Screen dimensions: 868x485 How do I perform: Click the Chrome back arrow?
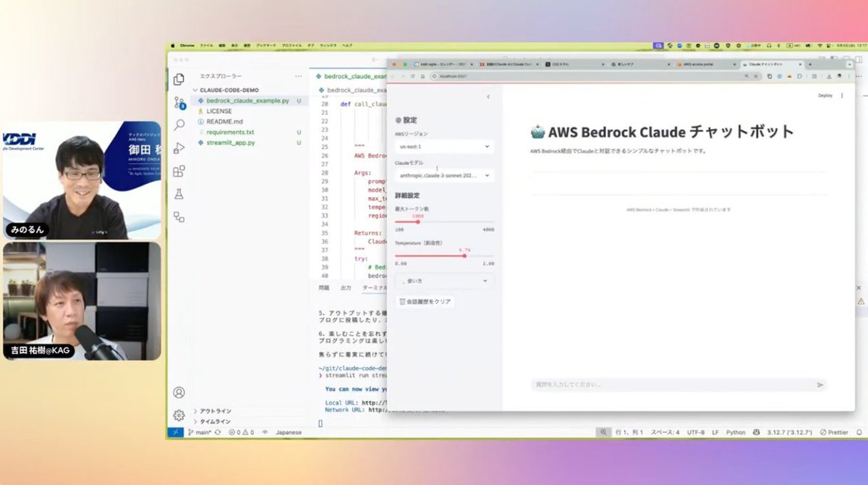tap(394, 76)
